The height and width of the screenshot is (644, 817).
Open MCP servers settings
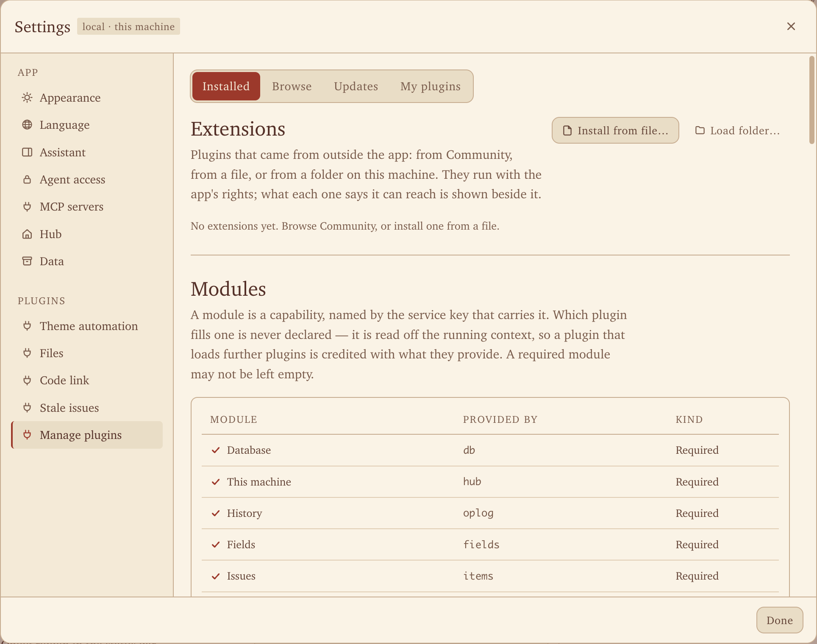[x=87, y=207]
